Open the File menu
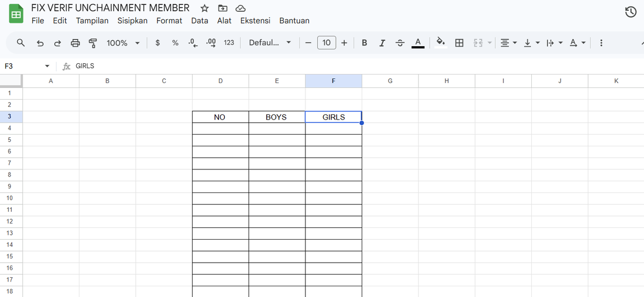644x297 pixels. 38,20
